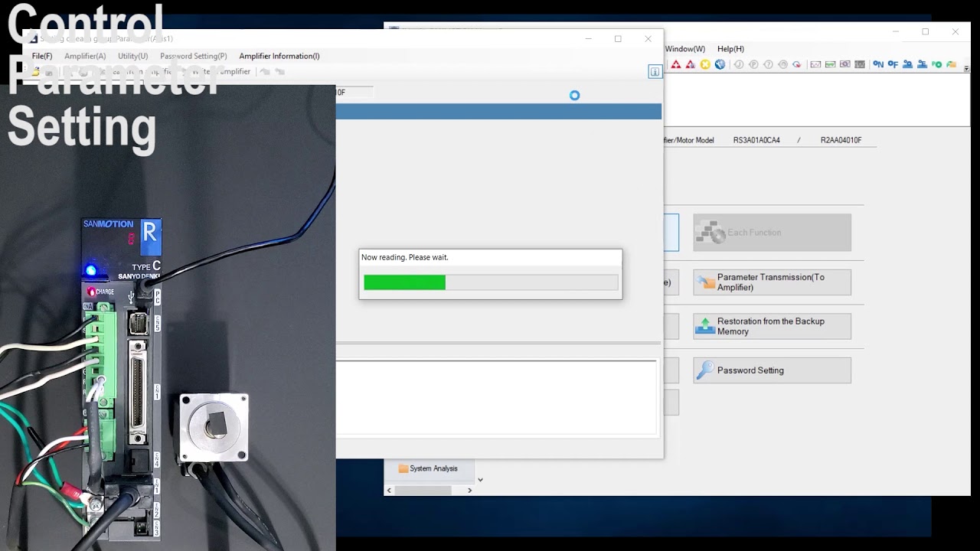Image resolution: width=980 pixels, height=551 pixels.
Task: Click the second red alarm triangle icon
Action: (691, 64)
